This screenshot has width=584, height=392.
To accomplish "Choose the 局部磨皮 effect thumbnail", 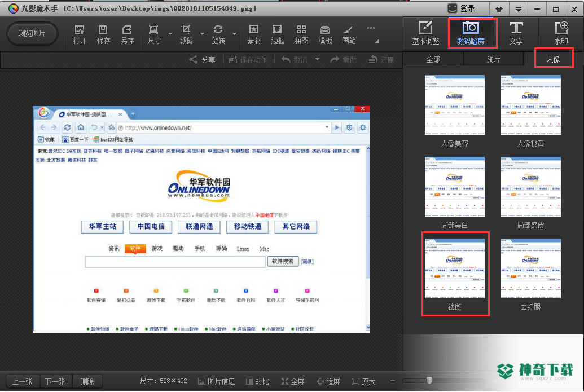I will point(531,187).
